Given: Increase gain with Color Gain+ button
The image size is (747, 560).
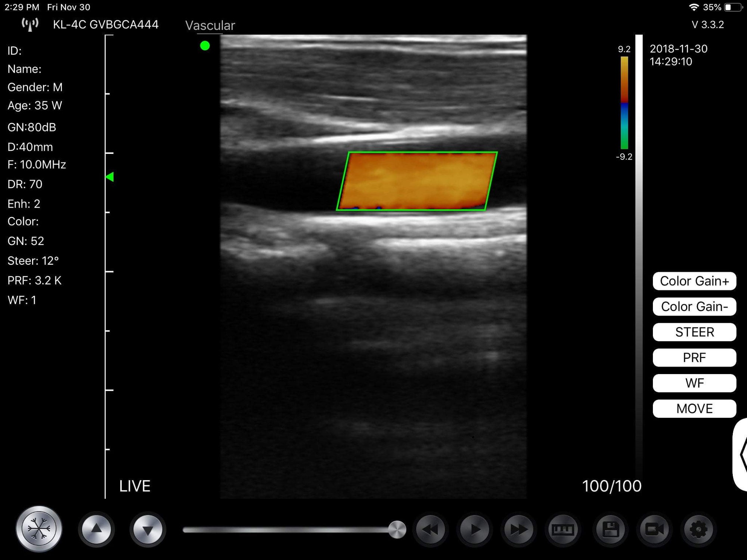Looking at the screenshot, I should (694, 281).
